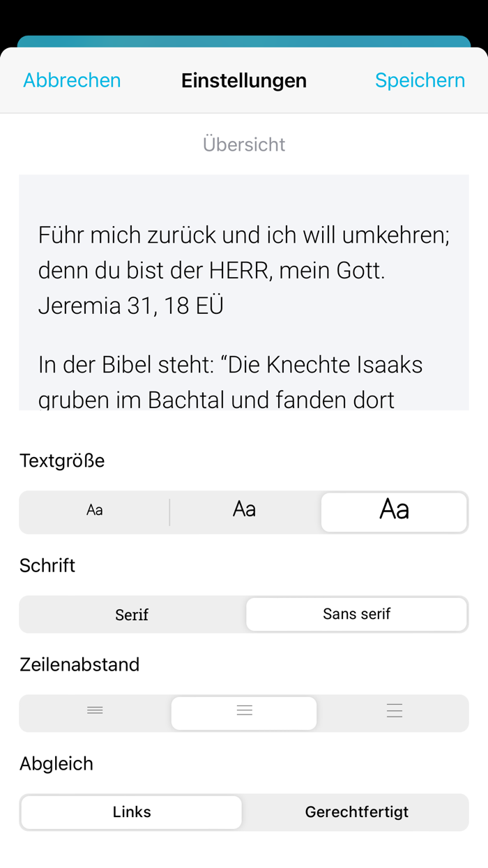Choose the tight line spacing icon
The width and height of the screenshot is (488, 868).
[x=95, y=712]
